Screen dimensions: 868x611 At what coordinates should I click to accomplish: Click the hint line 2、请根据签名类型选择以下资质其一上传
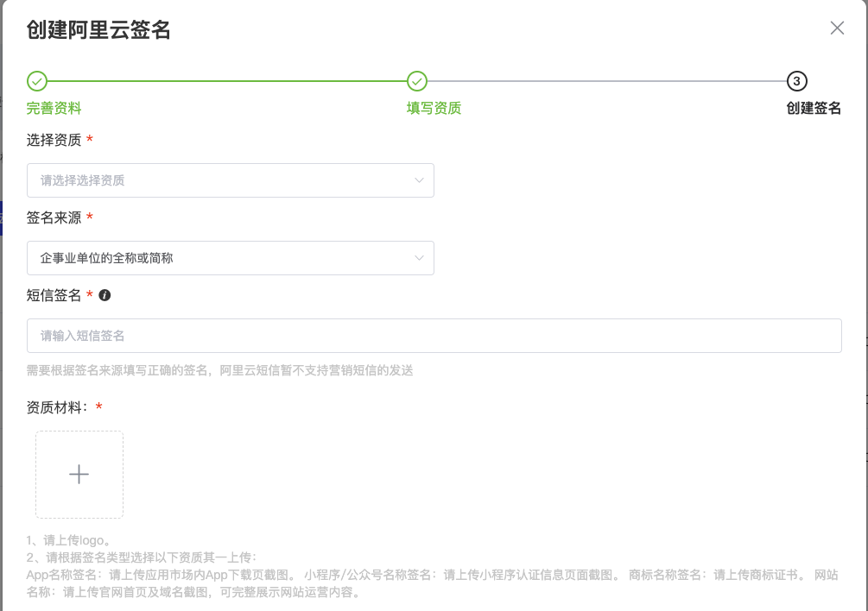click(x=141, y=557)
